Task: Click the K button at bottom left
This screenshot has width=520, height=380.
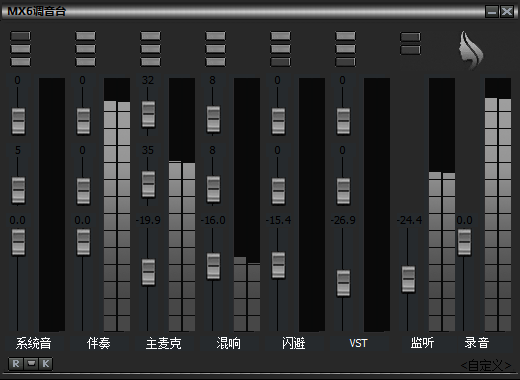Action: 46,364
